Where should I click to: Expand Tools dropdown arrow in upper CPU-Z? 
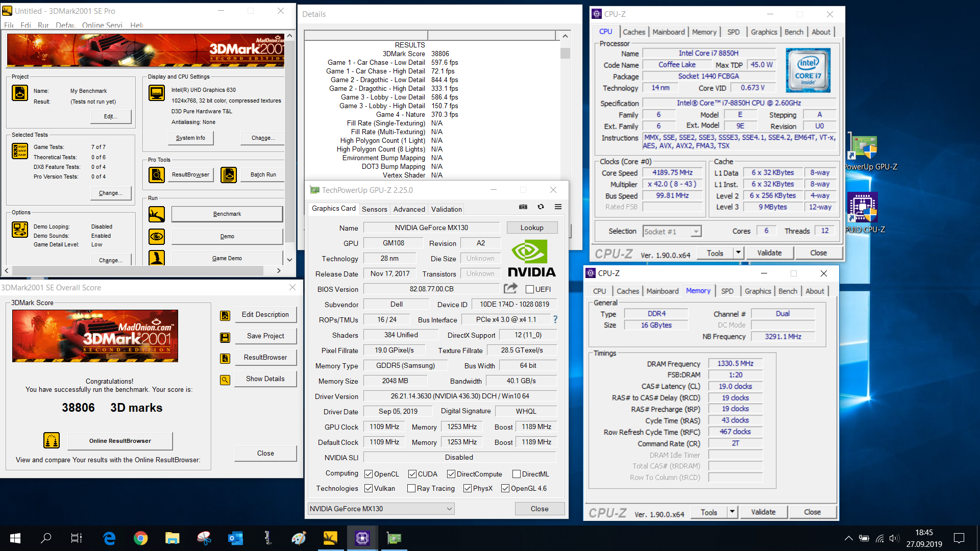738,253
